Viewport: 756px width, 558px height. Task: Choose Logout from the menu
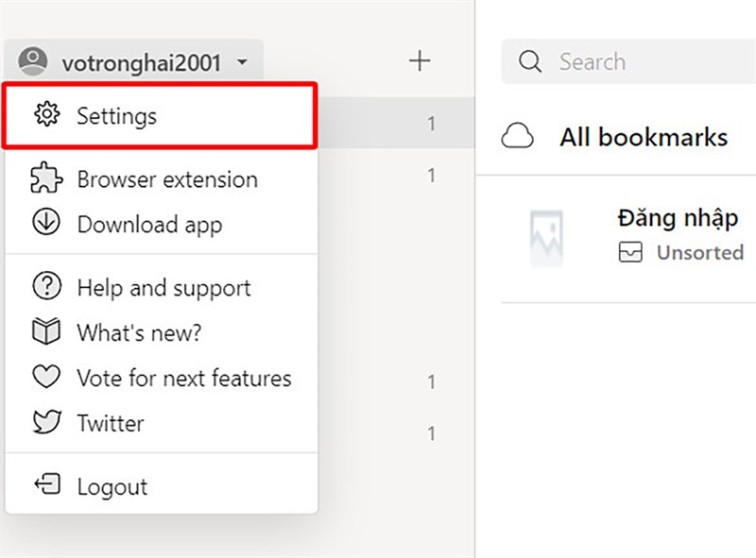point(111,486)
